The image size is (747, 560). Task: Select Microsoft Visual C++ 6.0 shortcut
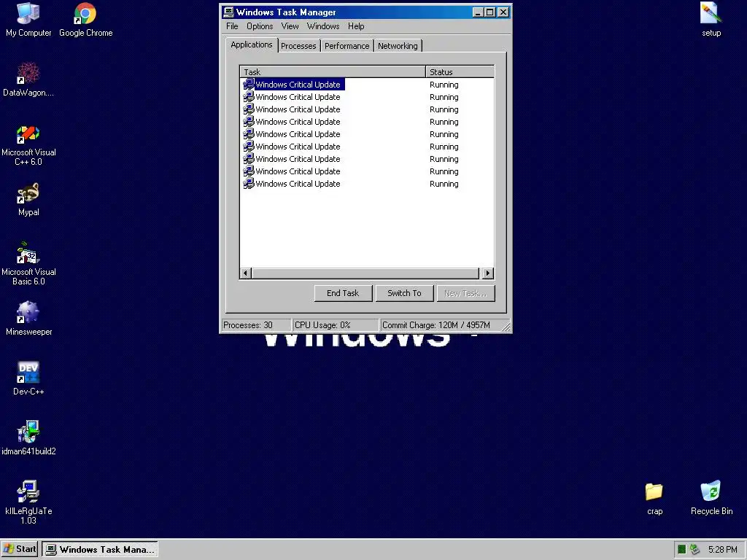[28, 144]
